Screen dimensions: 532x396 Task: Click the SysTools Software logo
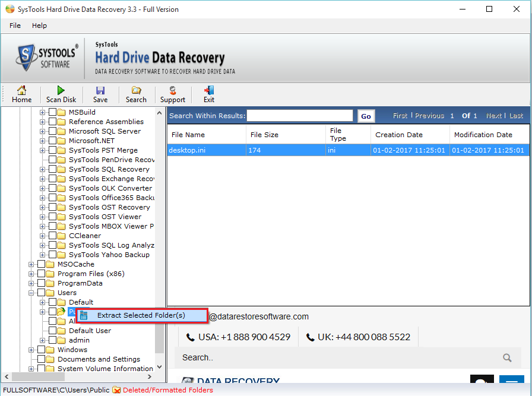point(47,58)
